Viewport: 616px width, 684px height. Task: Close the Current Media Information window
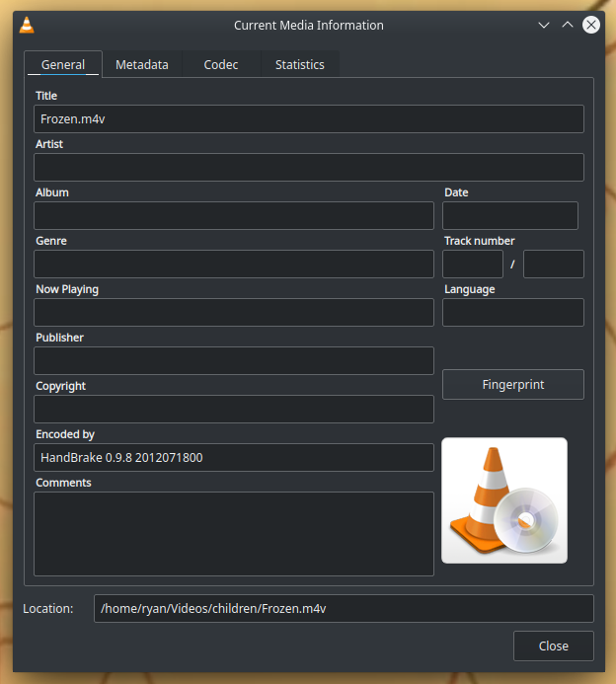tap(591, 25)
